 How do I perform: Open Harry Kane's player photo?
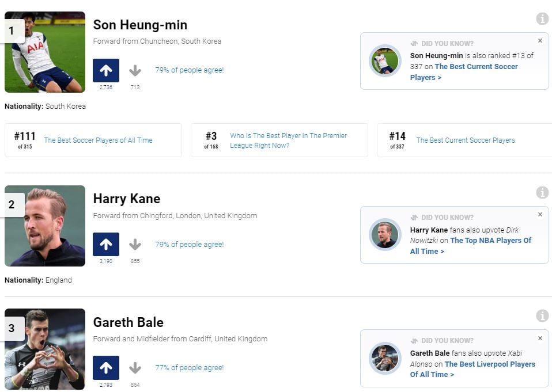pyautogui.click(x=45, y=226)
